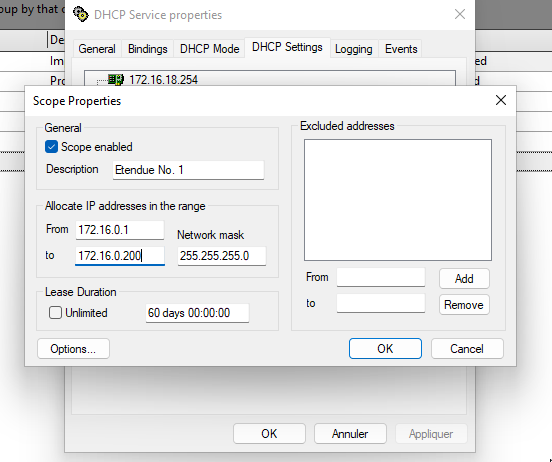This screenshot has width=552, height=462.
Task: Uncheck the Scope enabled checkbox
Action: (51, 147)
